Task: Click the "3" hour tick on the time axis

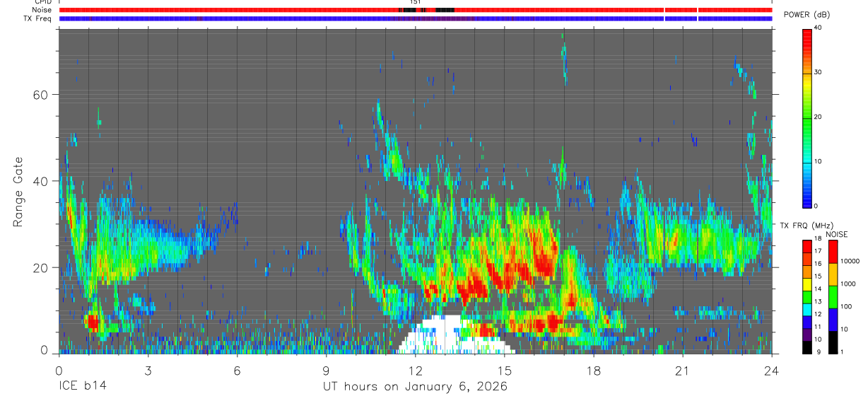Action: tap(148, 370)
